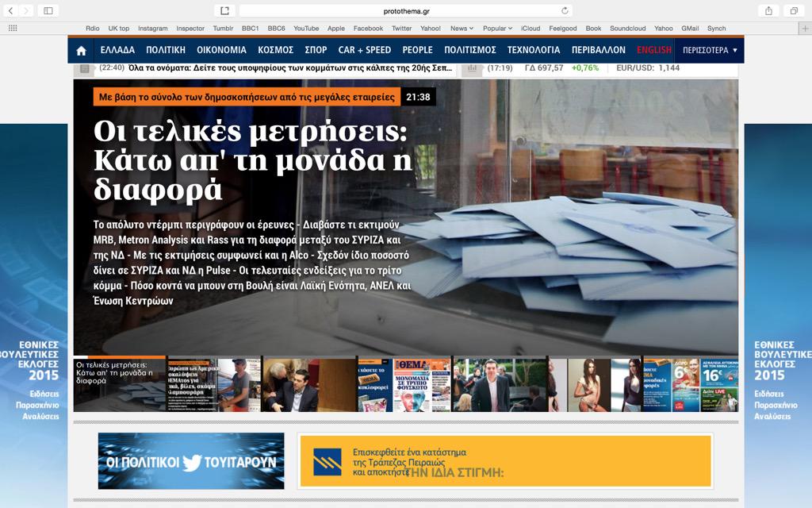Viewport: 812px width, 508px height.
Task: Select the last carousel thumbnail with 16€ offer
Action: (x=691, y=383)
